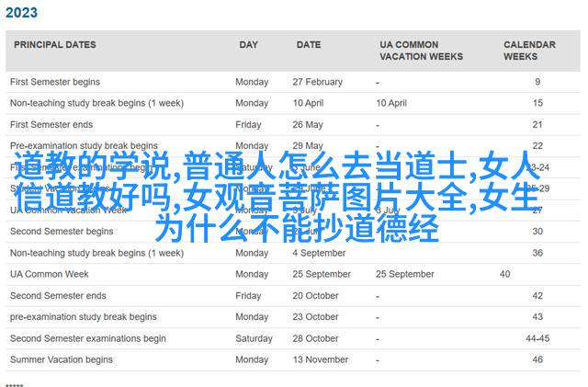
Task: Click the '25 September' date column cell
Action: pos(322,274)
